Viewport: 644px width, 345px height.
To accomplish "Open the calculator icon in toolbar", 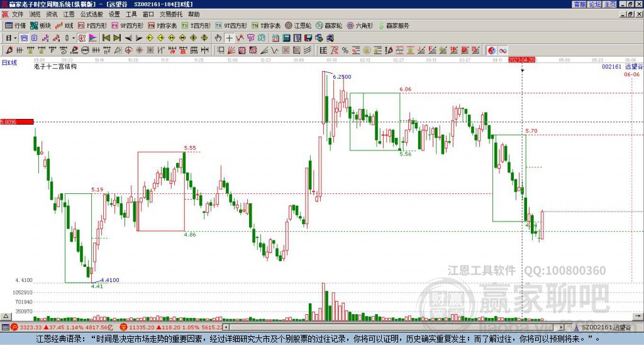I will (x=286, y=38).
